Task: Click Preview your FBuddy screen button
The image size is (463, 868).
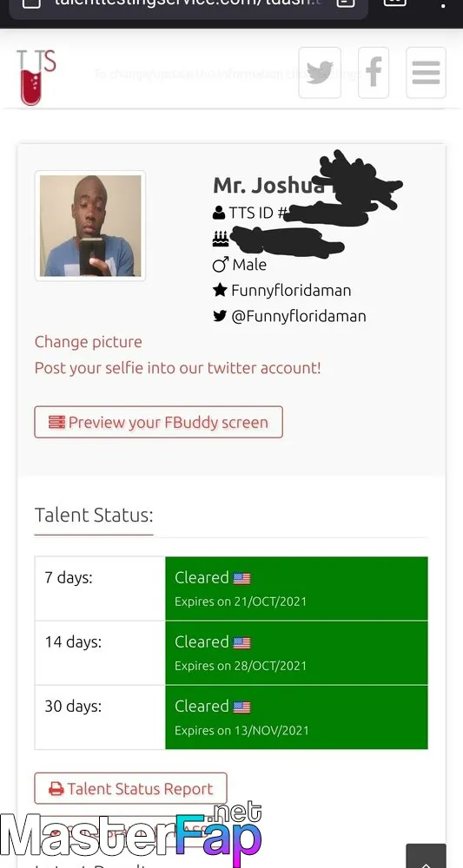Action: click(158, 422)
